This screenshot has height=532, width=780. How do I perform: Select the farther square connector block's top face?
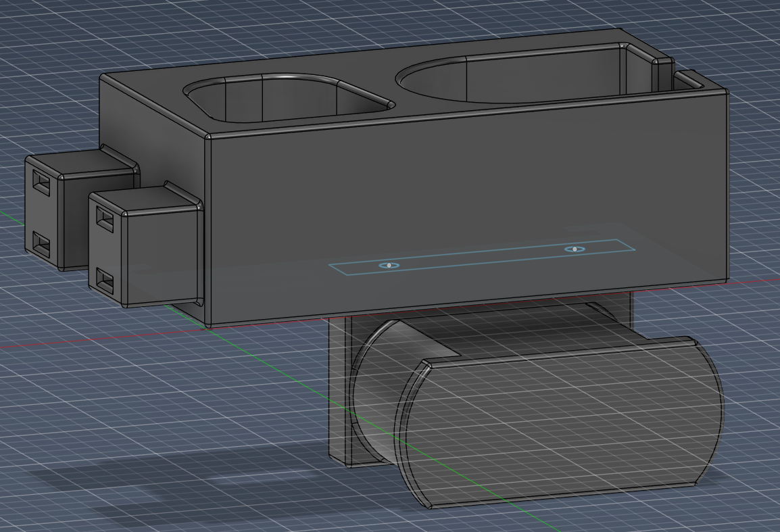pos(80,165)
